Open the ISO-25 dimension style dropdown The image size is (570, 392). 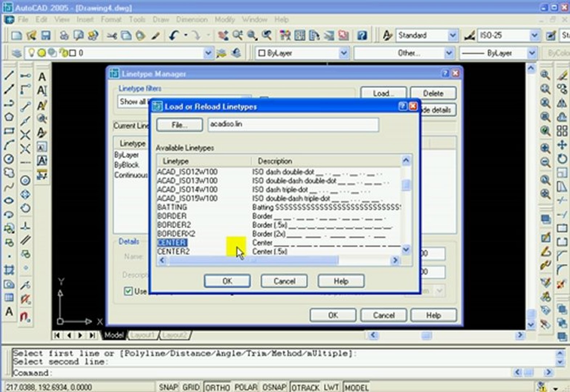[x=534, y=35]
